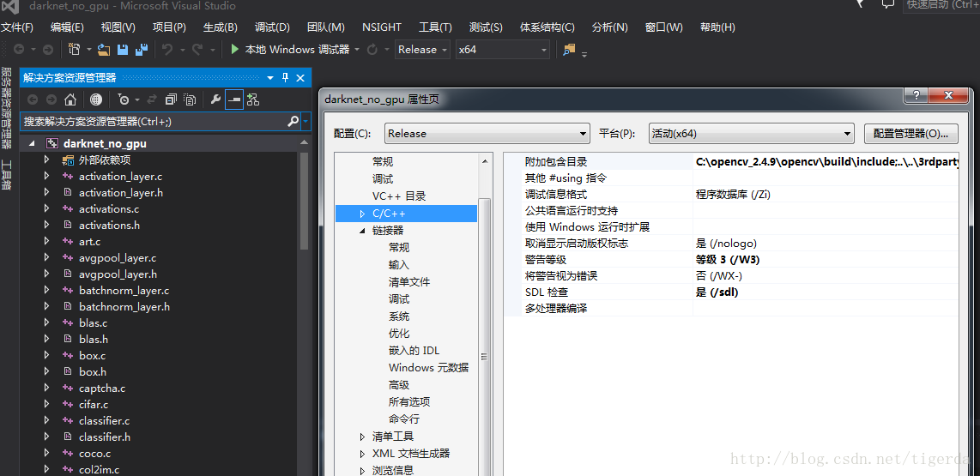Click the Undo arrow icon

coord(166,50)
